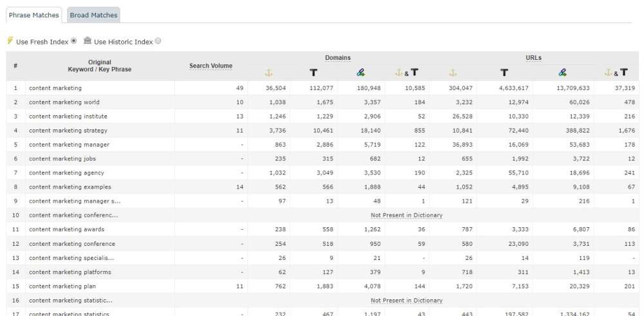Sort by the Search Volume column header

click(x=211, y=66)
